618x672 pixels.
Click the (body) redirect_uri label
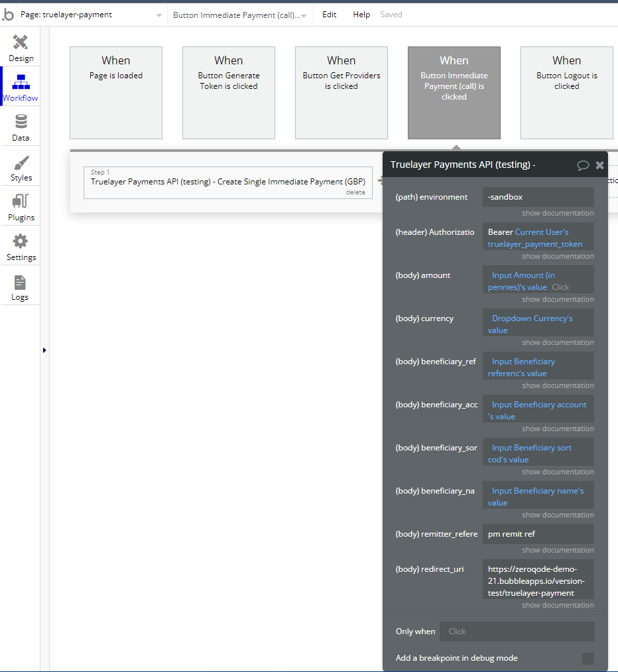pyautogui.click(x=430, y=569)
